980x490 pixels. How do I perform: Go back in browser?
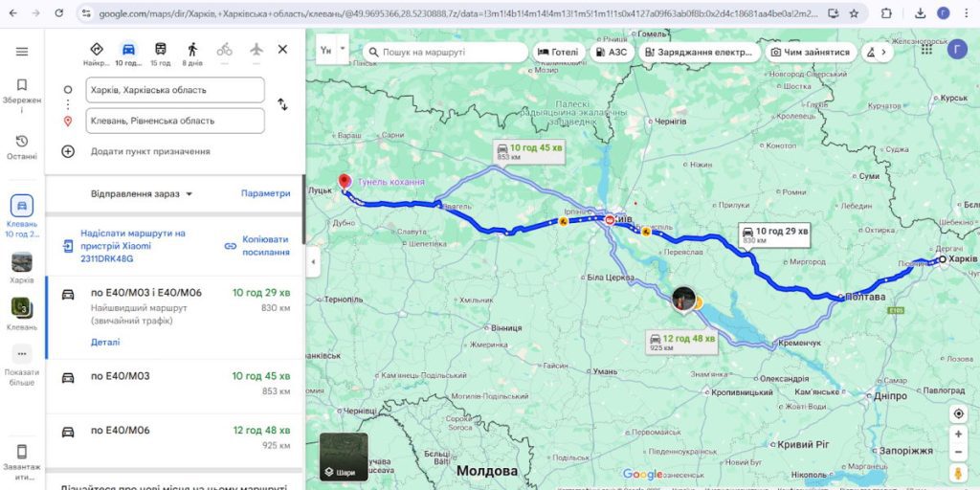12,13
